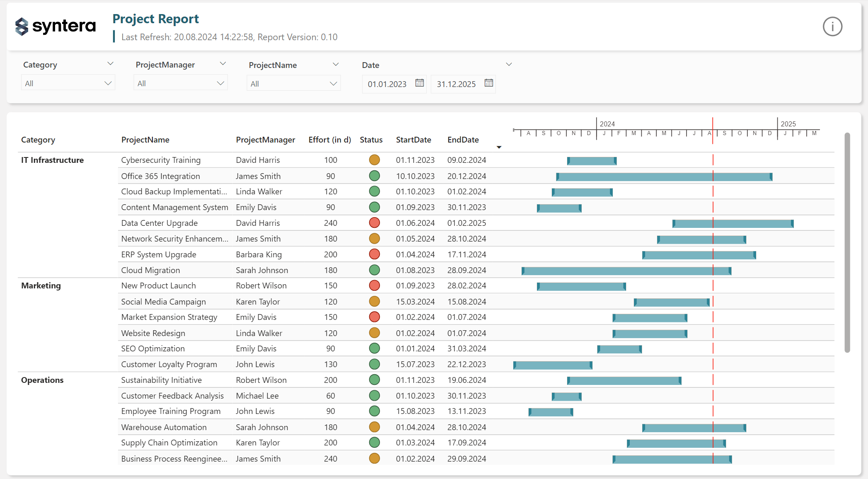
Task: Click the amber status icon for Social Media Campaign
Action: coord(375,301)
